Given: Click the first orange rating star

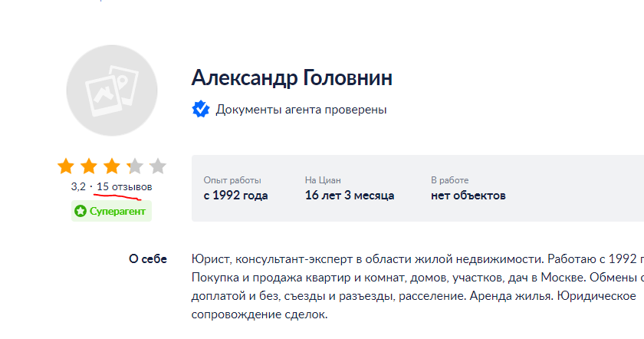Looking at the screenshot, I should click(x=66, y=166).
